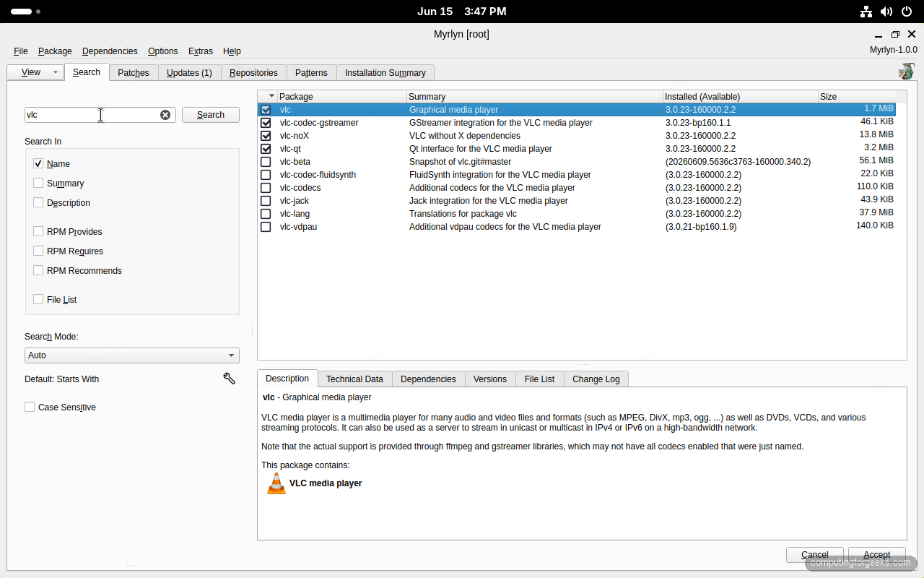
Task: Mark the vlc-beta package checkbox for install
Action: [266, 162]
